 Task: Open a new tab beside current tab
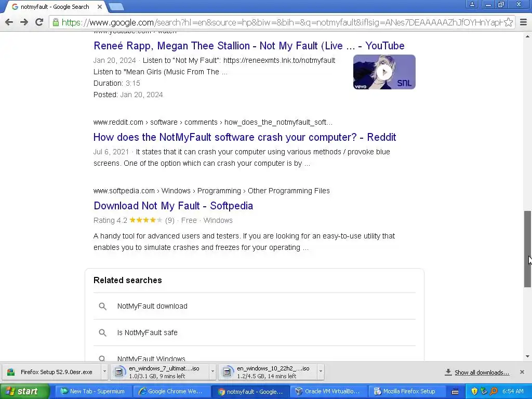coord(116,7)
